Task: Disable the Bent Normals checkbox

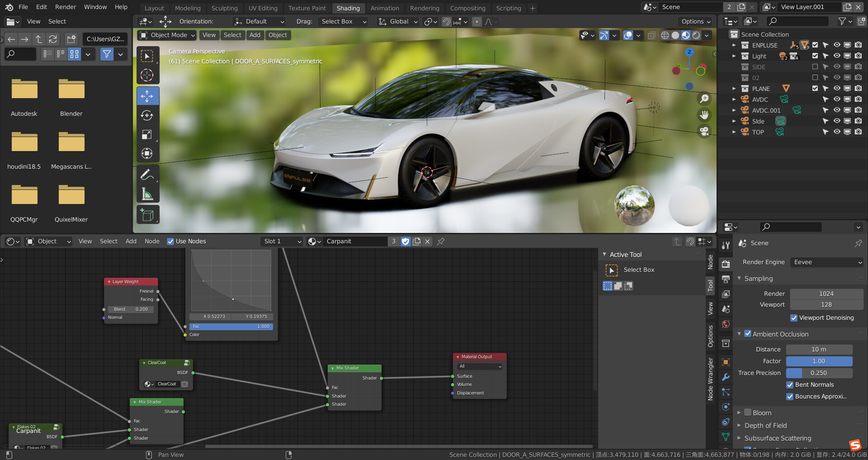Action: (x=790, y=384)
